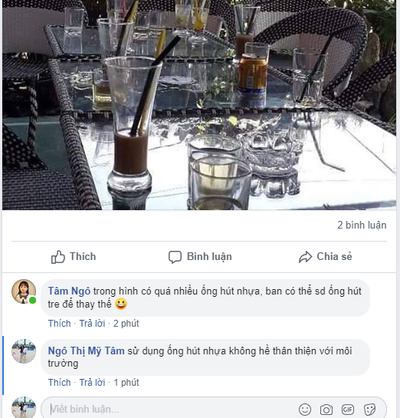This screenshot has width=400, height=418.
Task: Open the sticker picker icon
Action: [x=369, y=409]
